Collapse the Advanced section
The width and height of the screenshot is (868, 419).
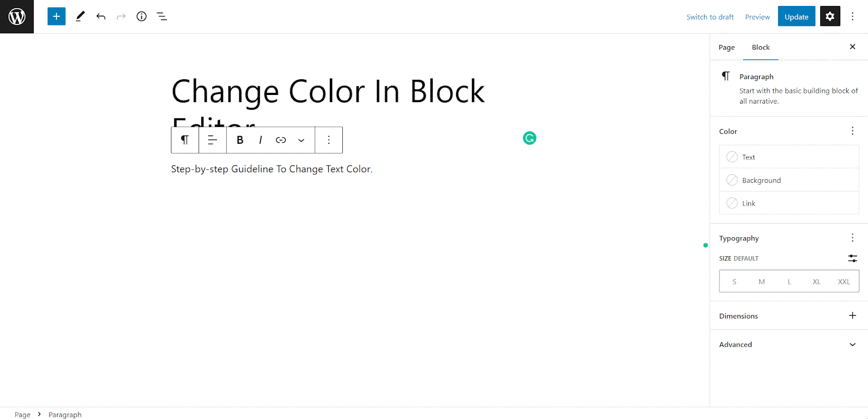[x=852, y=344]
